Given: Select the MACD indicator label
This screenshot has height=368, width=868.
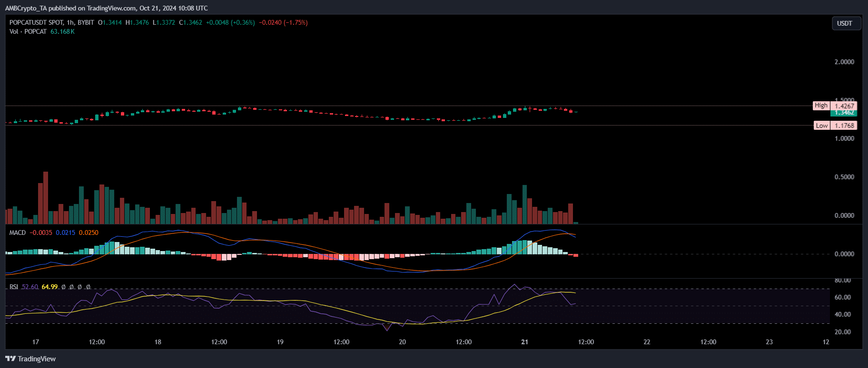Looking at the screenshot, I should [18, 232].
